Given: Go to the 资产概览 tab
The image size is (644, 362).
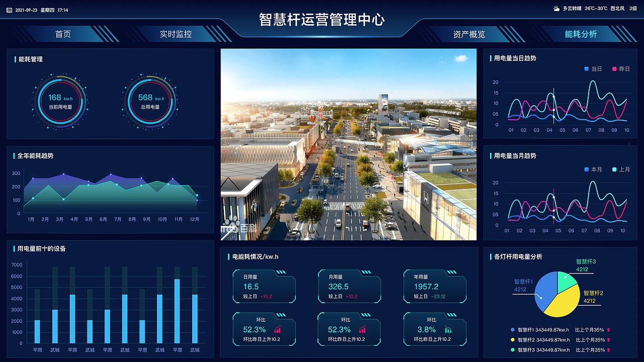Looking at the screenshot, I should point(469,34).
